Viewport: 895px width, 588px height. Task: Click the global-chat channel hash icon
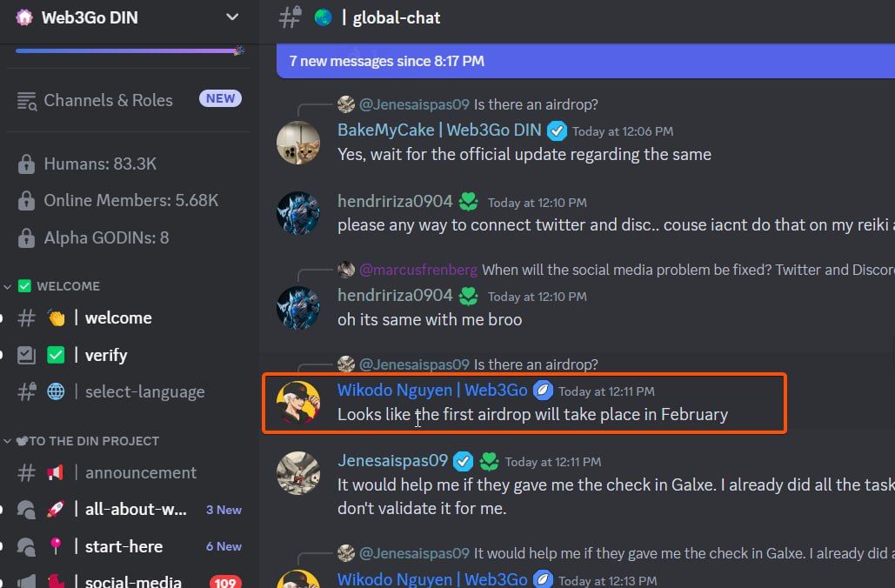290,17
